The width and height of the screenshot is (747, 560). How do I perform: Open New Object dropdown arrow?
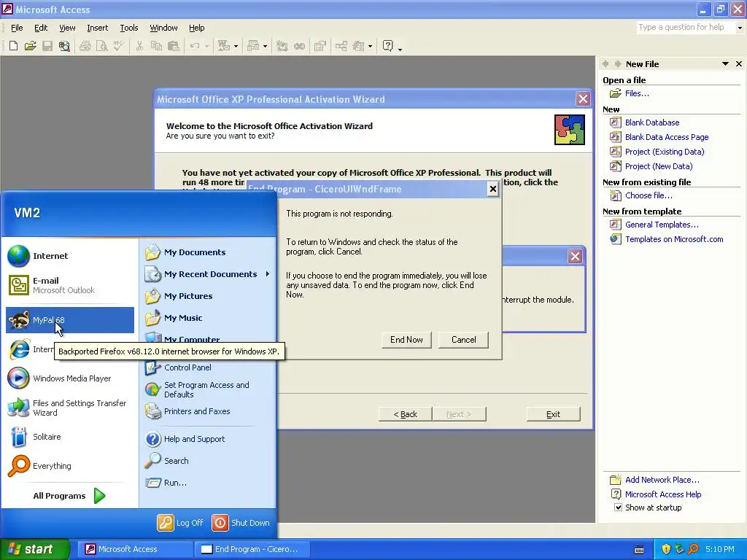(x=370, y=46)
